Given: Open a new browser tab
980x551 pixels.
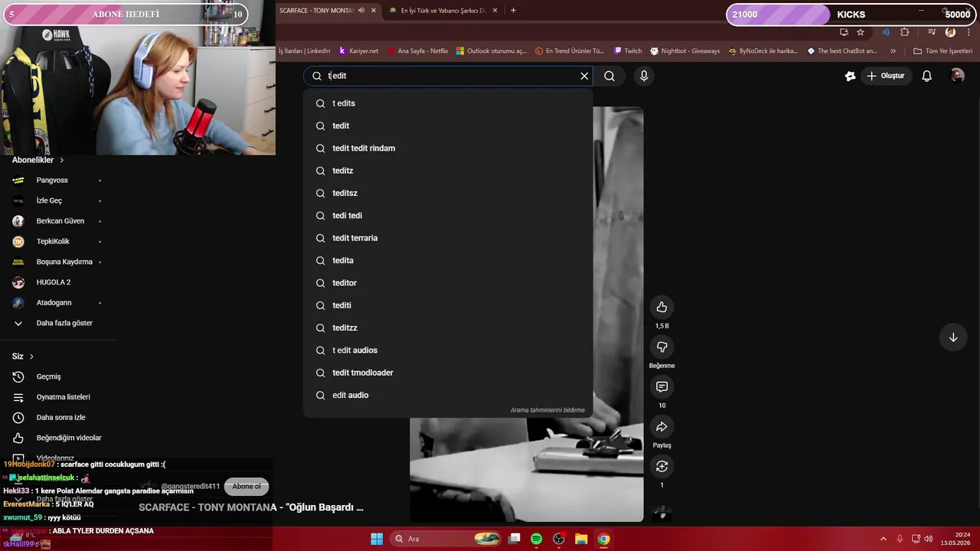Looking at the screenshot, I should point(513,11).
